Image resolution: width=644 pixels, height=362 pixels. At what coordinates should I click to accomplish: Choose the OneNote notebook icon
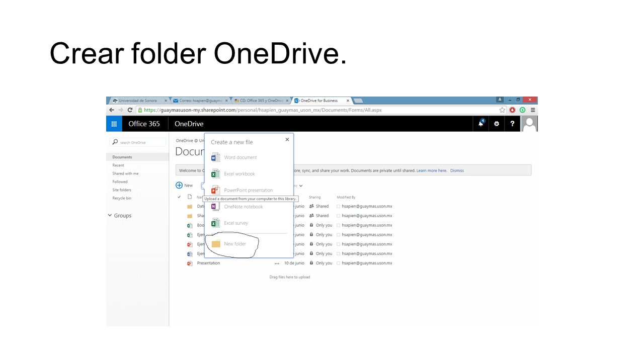tap(215, 207)
